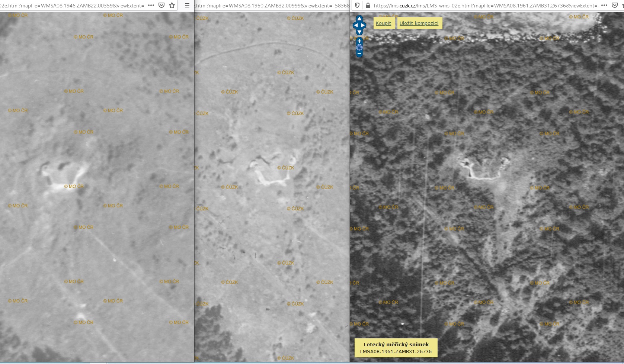Pan the 1961 map right
The image size is (624, 364).
(x=364, y=25)
